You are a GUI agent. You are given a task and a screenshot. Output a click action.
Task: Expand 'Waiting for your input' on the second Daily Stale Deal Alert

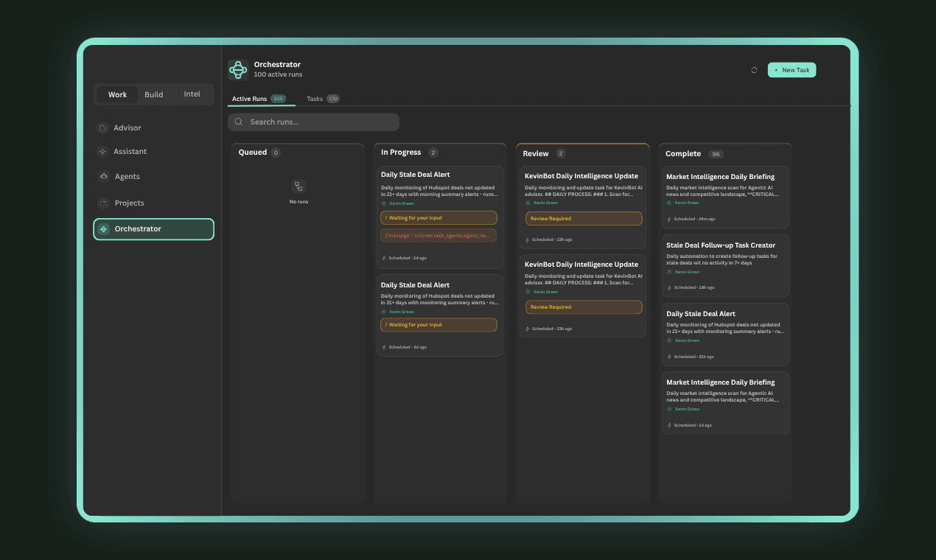pos(439,324)
